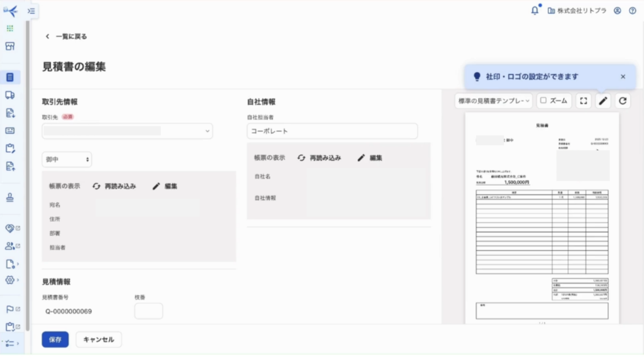The height and width of the screenshot is (362, 644).
Task: Open the settings gear icon in sidebar
Action: (10, 280)
